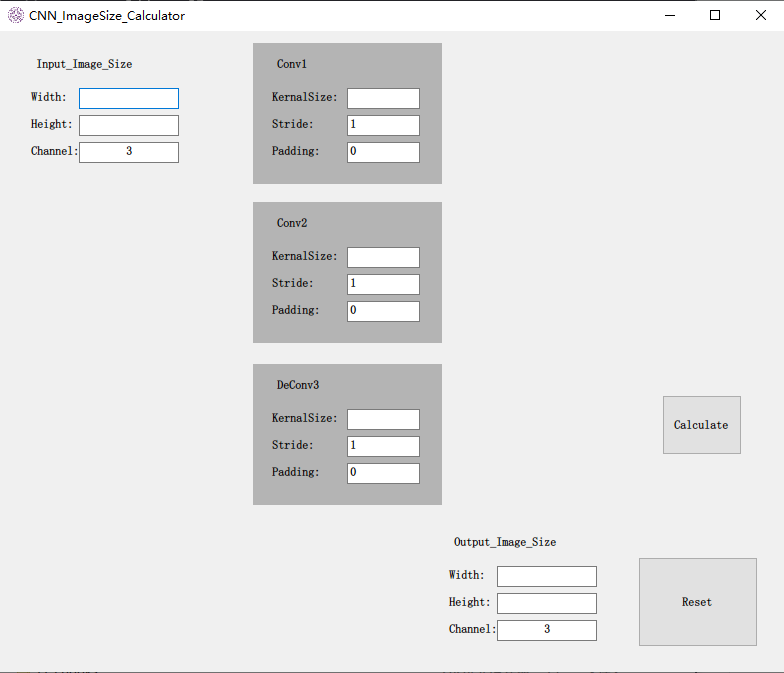Select the output image Height field
This screenshot has width=784, height=673.
point(547,603)
